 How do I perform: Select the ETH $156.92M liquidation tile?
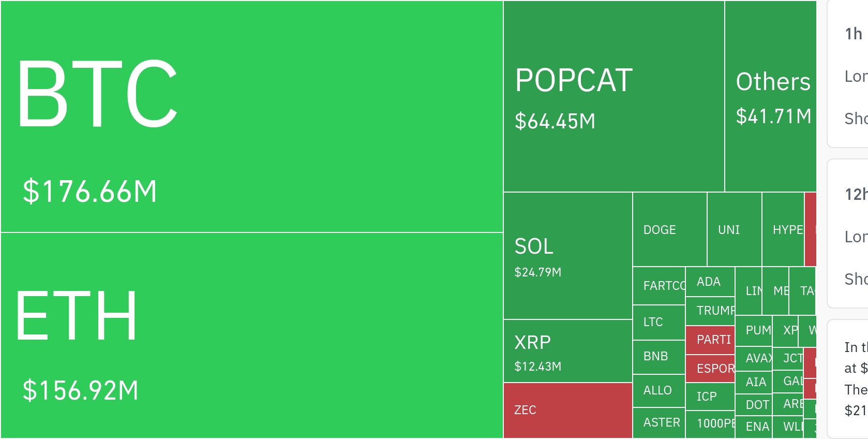point(251,335)
